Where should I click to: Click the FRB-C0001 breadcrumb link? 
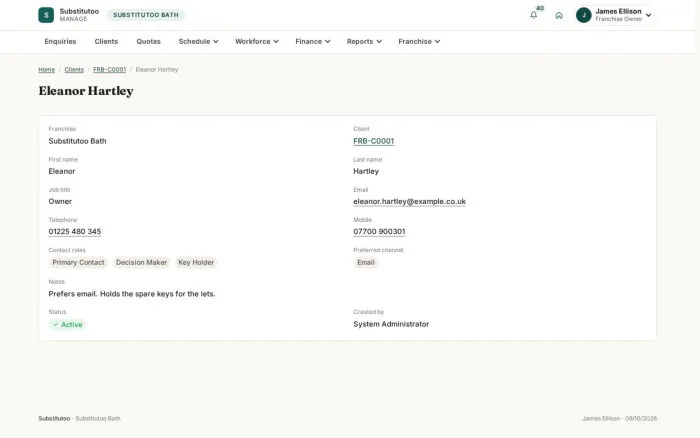pyautogui.click(x=109, y=70)
